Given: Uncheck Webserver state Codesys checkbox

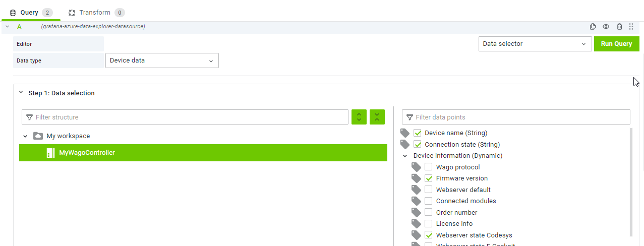Looking at the screenshot, I should [428, 235].
